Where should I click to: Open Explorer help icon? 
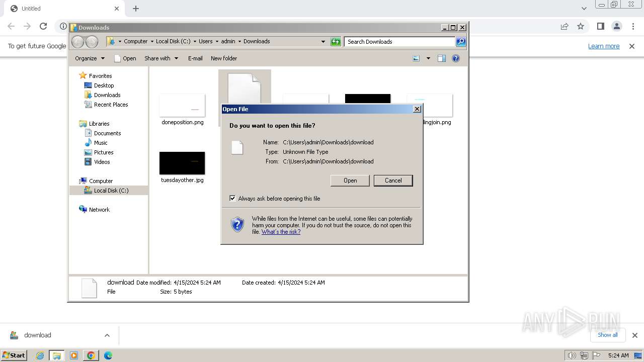(x=456, y=58)
